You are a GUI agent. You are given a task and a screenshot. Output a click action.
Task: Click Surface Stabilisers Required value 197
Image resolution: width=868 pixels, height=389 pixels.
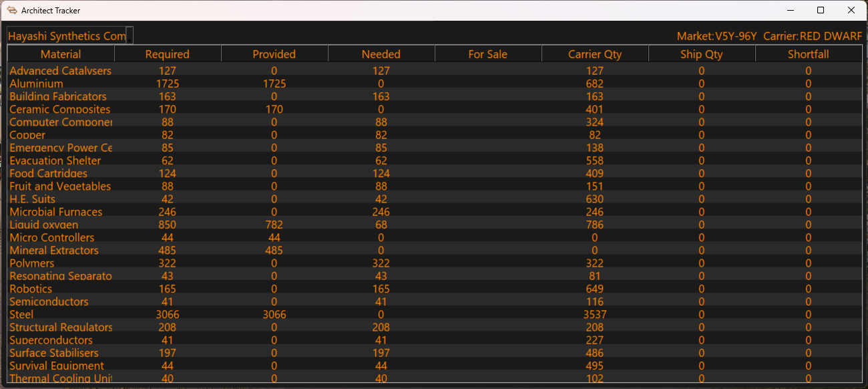pos(168,353)
